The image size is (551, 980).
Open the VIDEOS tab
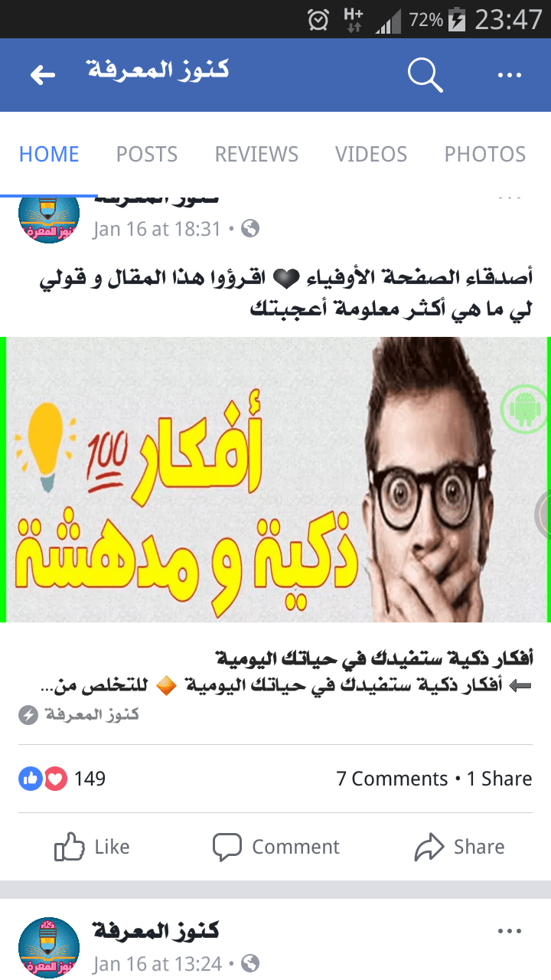point(371,154)
